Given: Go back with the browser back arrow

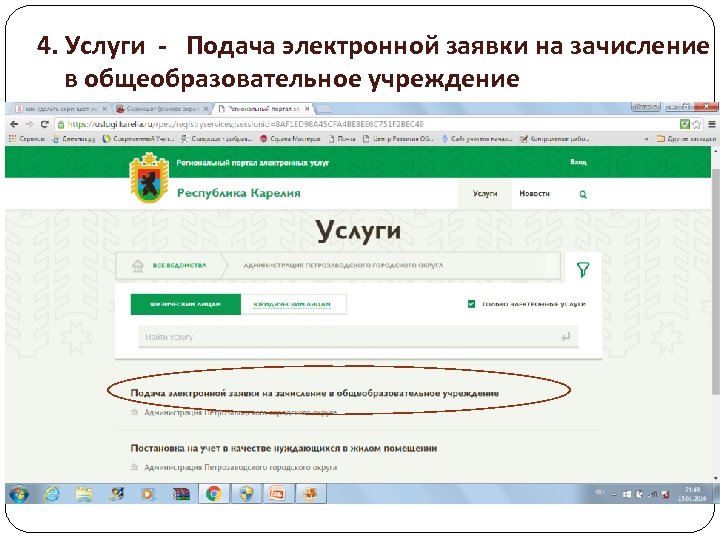Looking at the screenshot, I should click(x=14, y=124).
